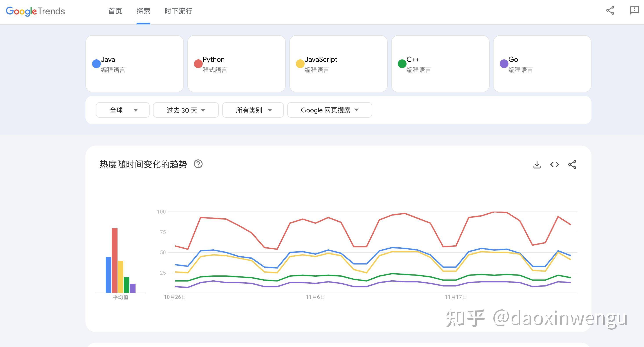Download the interest over time chart as CSV
The height and width of the screenshot is (347, 644).
[x=537, y=165]
